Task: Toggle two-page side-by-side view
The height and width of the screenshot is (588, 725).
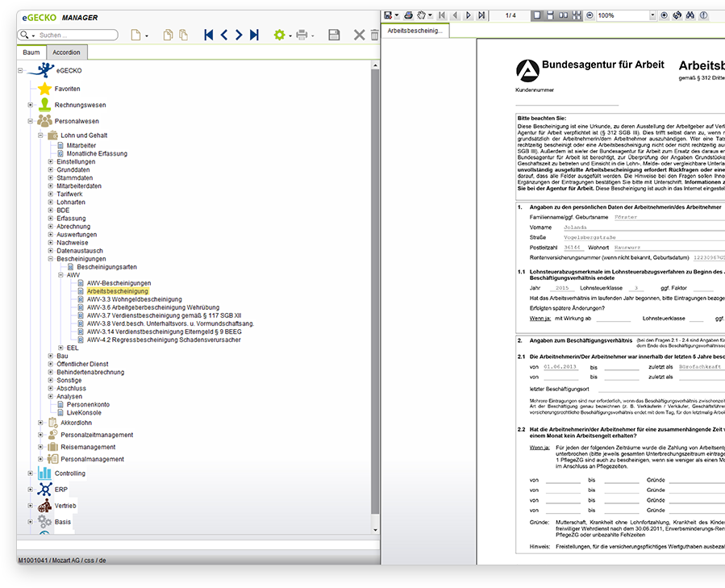Action: point(563,15)
